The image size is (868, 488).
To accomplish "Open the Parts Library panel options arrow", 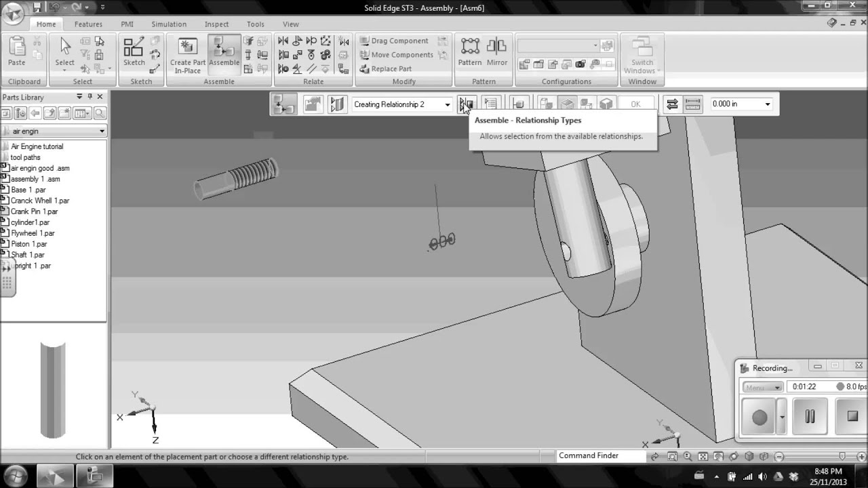I will pos(79,97).
